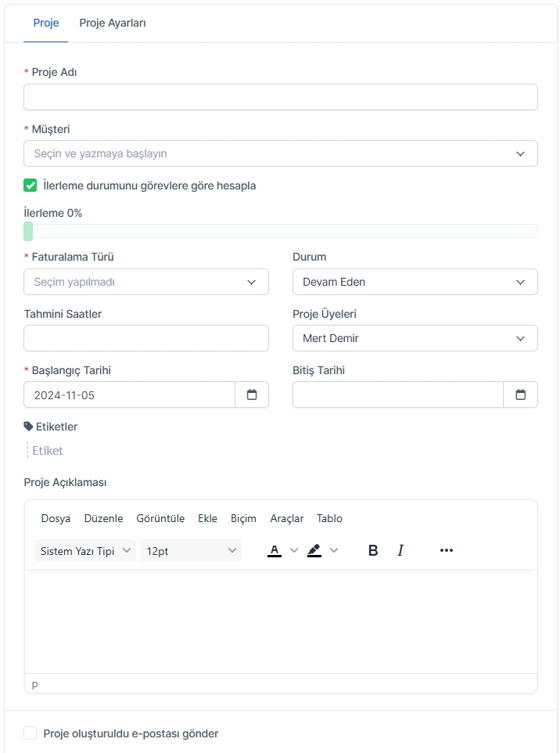Switch to the Proje Ayarları tab
560x753 pixels.
(113, 23)
